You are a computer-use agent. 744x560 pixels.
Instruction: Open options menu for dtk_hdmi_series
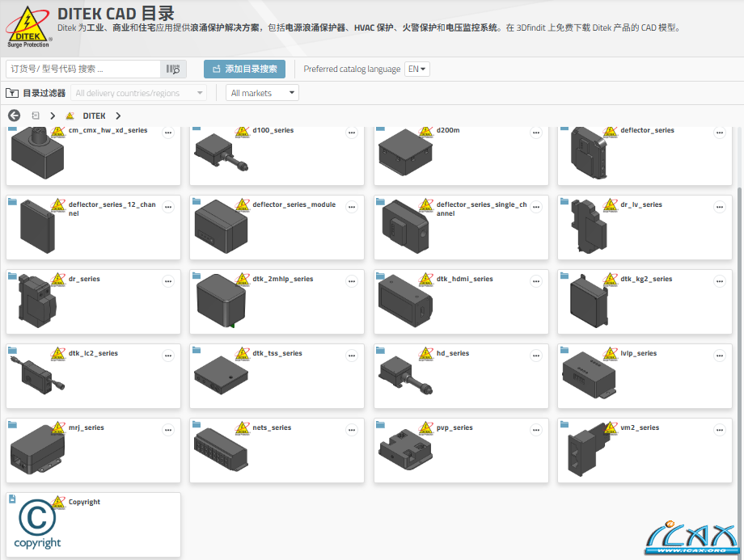tap(535, 282)
